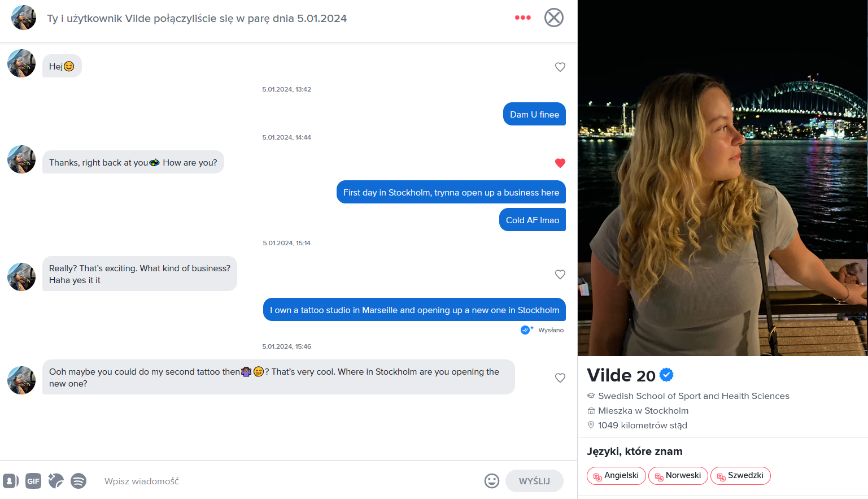
Task: Select the Norweski language tag
Action: (678, 475)
